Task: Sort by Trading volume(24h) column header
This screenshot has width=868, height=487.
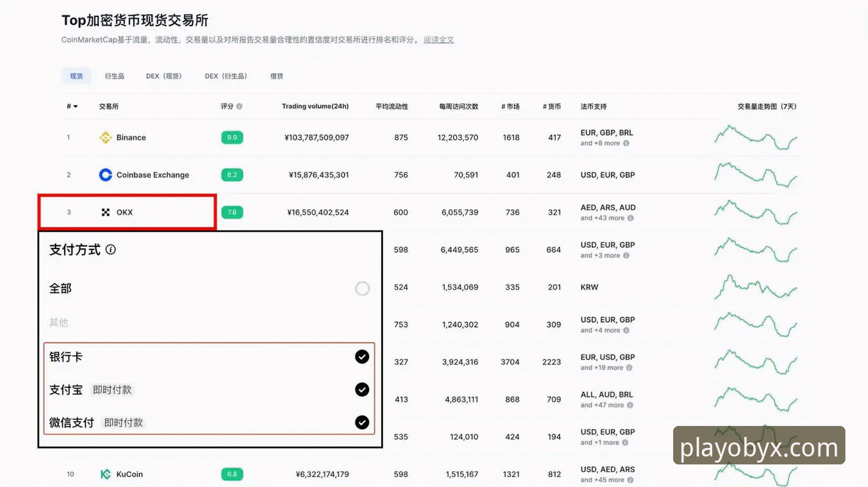Action: (x=315, y=106)
